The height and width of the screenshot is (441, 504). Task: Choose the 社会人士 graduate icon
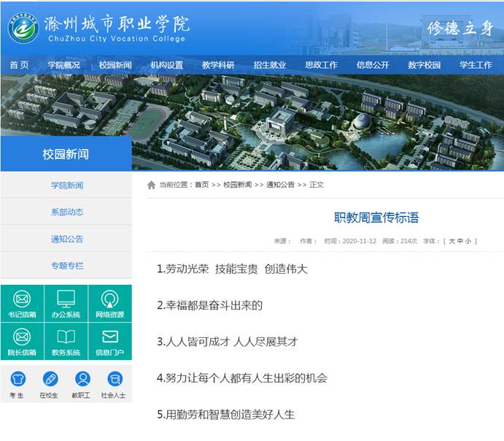click(x=114, y=379)
